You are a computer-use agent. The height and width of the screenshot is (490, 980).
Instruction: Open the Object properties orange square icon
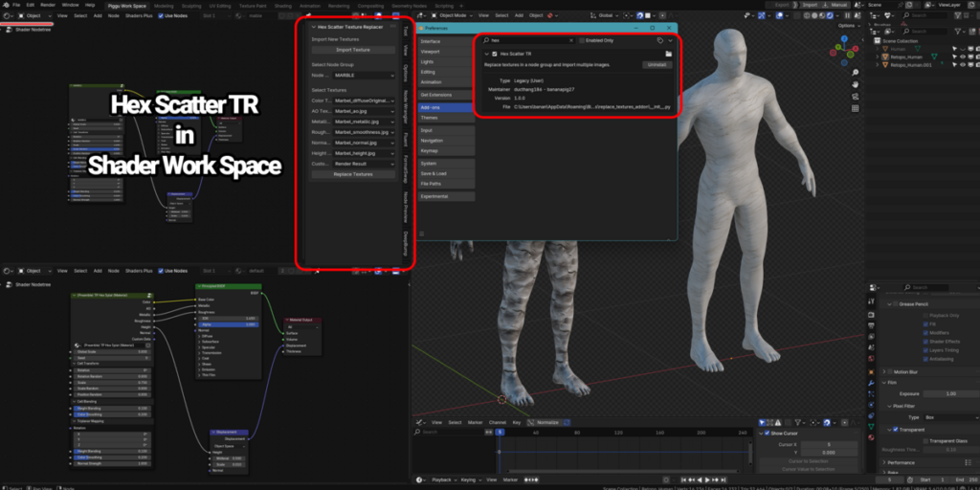(x=871, y=371)
